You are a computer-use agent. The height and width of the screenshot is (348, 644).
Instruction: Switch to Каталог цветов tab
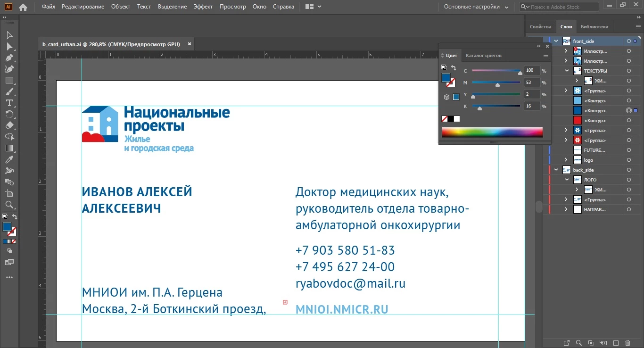point(483,56)
